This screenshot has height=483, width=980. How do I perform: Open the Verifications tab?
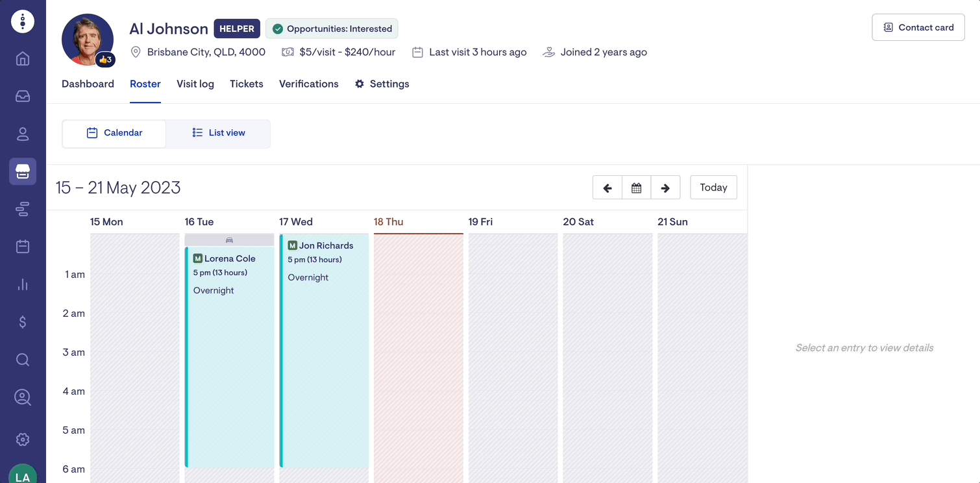click(308, 84)
